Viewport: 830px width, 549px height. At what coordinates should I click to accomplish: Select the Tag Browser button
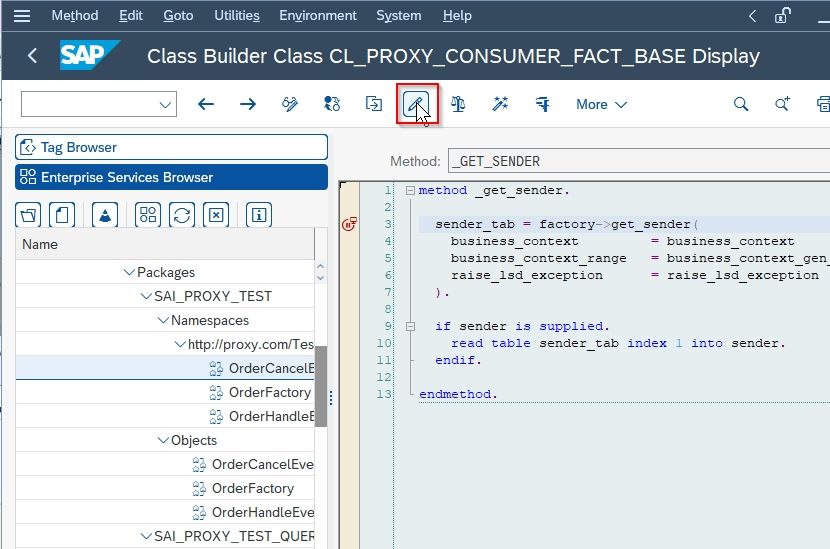(172, 147)
